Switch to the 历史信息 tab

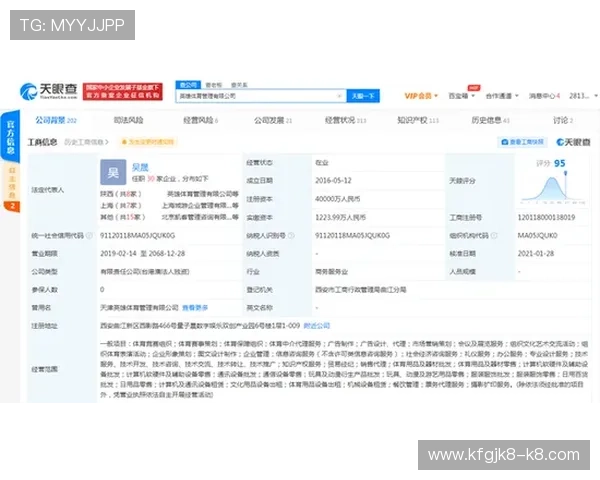click(490, 120)
